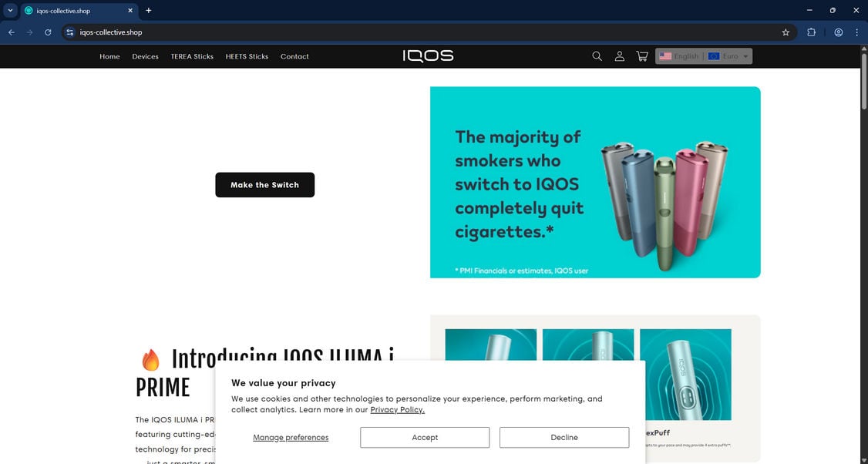The height and width of the screenshot is (464, 868).
Task: Open the Privacy Policy link
Action: click(398, 410)
